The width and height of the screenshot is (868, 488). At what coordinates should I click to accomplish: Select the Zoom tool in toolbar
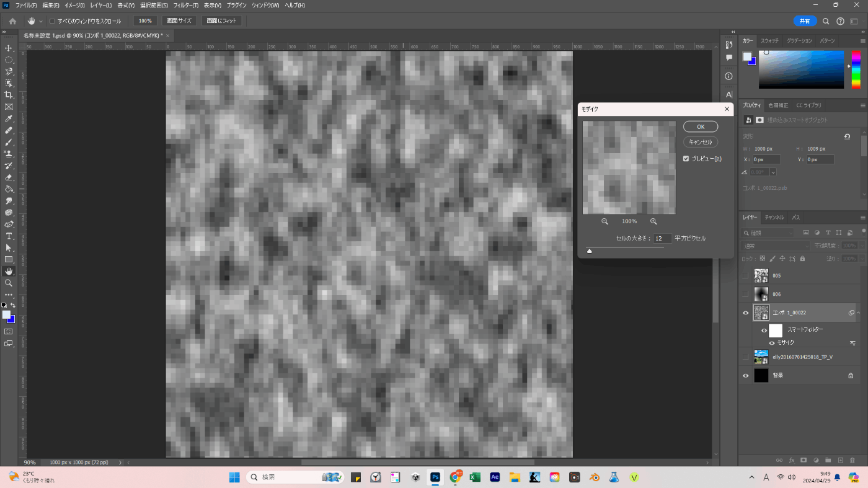(9, 283)
